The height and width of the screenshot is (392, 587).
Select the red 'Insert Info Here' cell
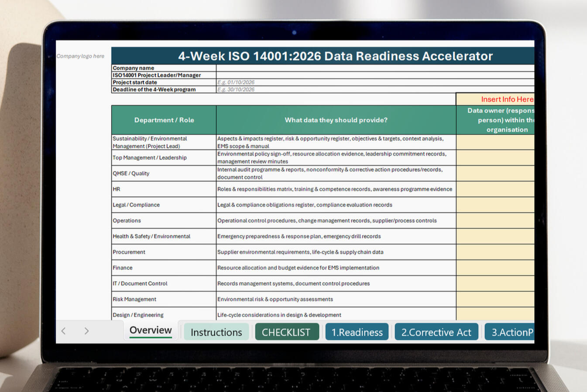(495, 99)
